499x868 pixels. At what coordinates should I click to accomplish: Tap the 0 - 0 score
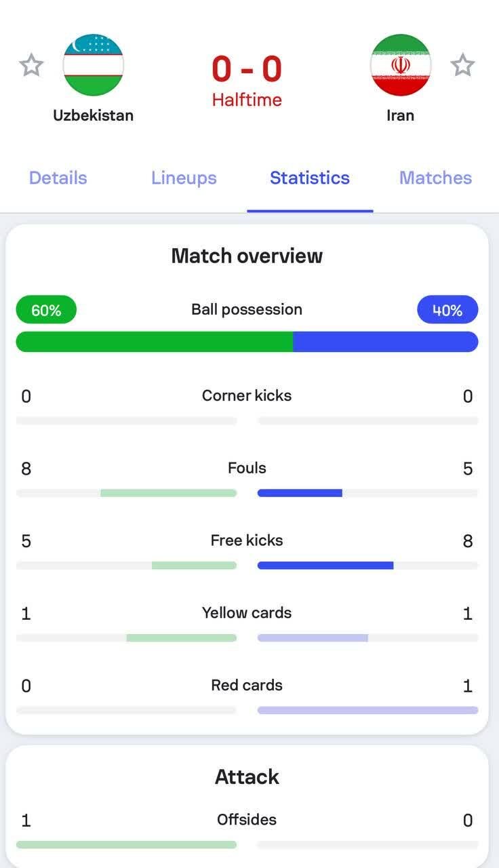(x=247, y=68)
